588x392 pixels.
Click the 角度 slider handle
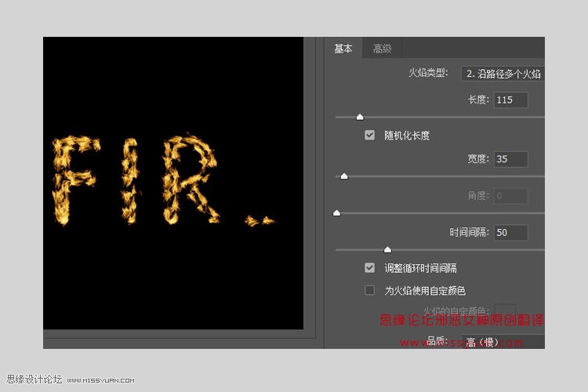337,213
